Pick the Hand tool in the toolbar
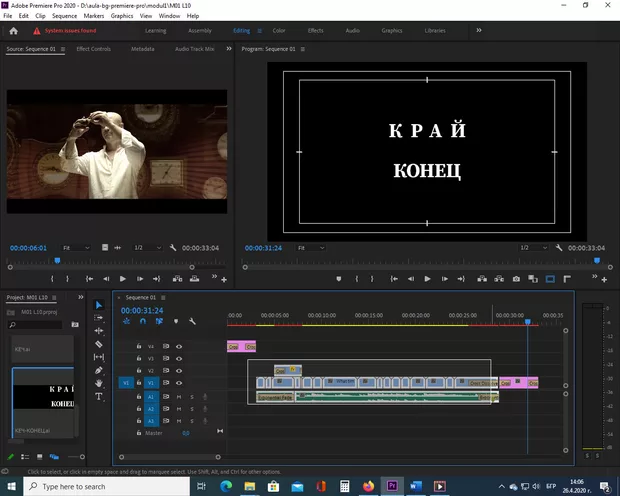The height and width of the screenshot is (496, 620). (x=99, y=383)
